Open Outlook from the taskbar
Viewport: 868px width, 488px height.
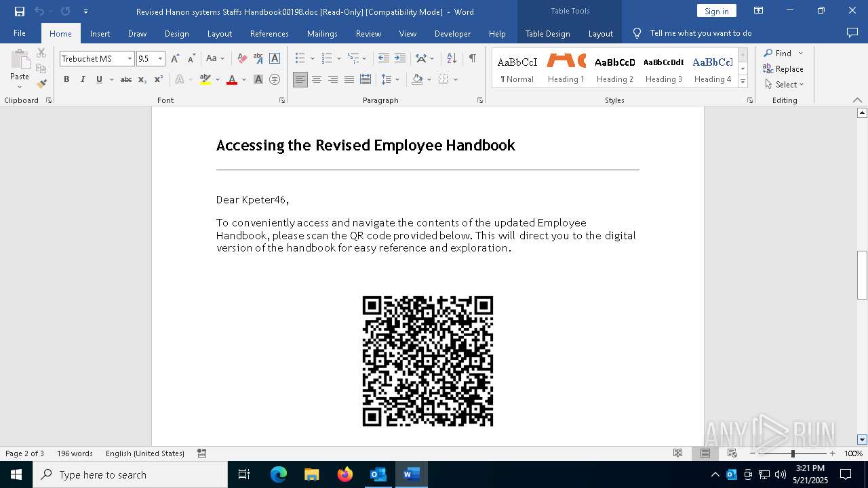[378, 474]
